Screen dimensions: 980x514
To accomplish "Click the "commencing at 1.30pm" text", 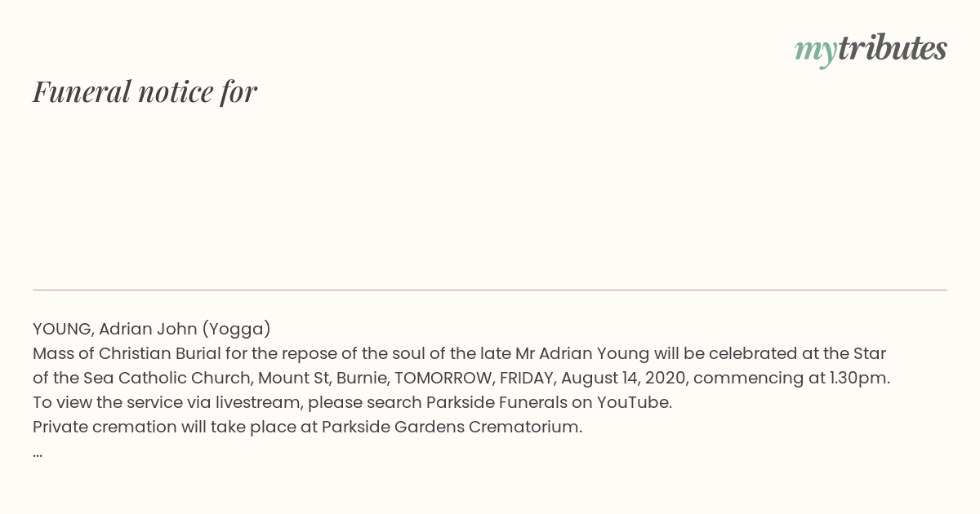I will pyautogui.click(x=791, y=378).
